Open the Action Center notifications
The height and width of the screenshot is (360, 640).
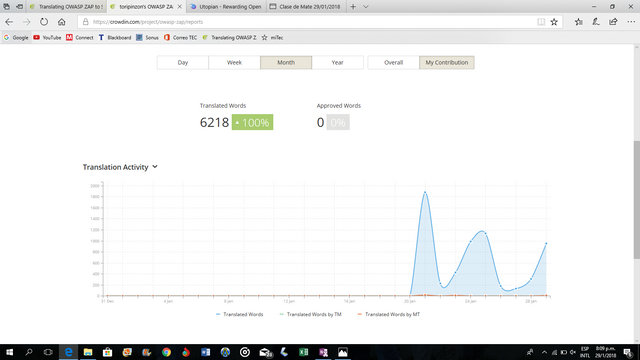coord(629,352)
